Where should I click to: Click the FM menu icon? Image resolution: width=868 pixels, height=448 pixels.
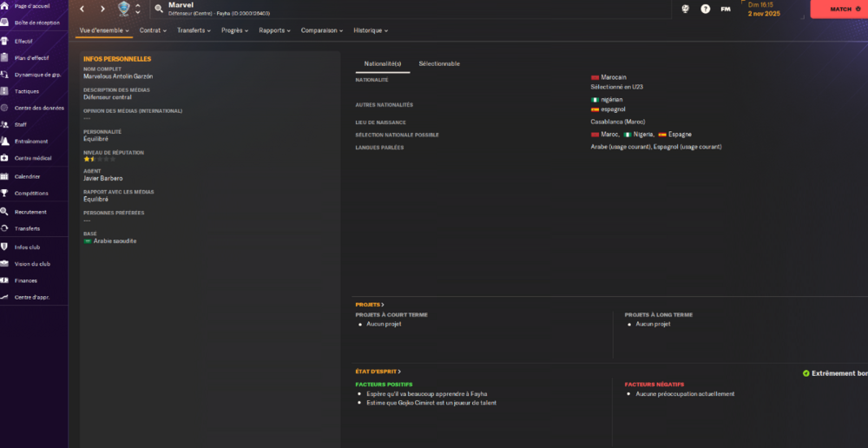726,9
